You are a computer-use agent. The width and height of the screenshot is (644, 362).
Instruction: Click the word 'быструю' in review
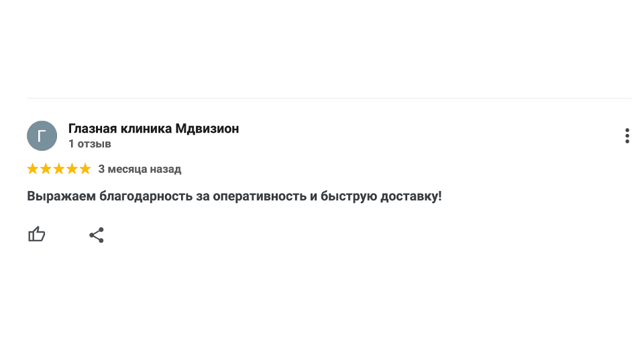(349, 196)
